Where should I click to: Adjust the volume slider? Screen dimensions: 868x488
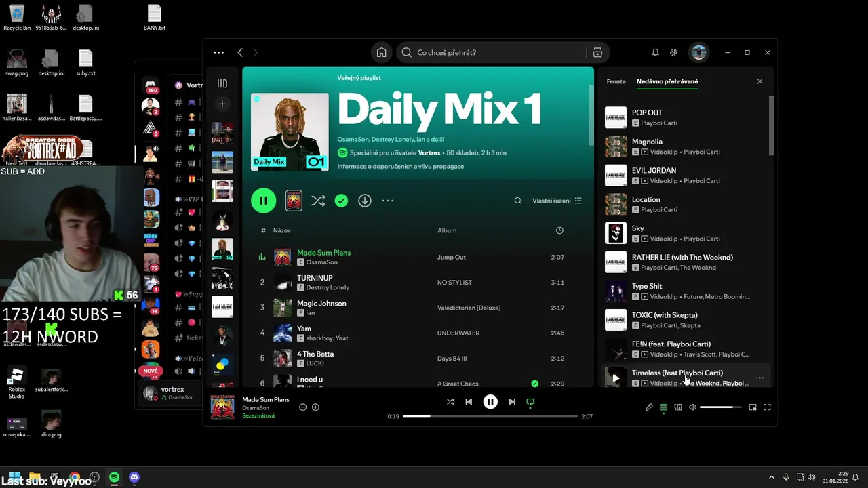[720, 407]
